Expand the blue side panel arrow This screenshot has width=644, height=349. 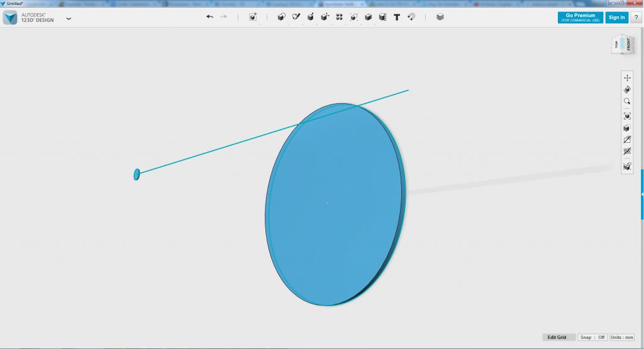pos(641,194)
